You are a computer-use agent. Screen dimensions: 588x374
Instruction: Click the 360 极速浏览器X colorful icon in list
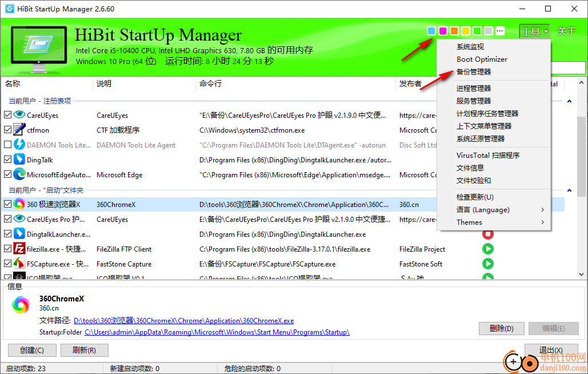coord(19,204)
